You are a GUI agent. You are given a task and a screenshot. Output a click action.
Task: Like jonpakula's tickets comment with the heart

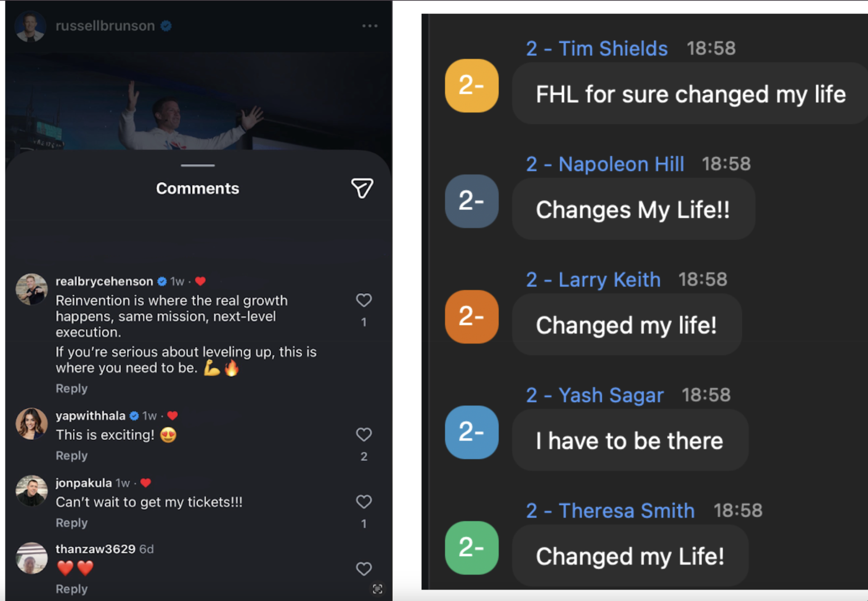pyautogui.click(x=363, y=502)
